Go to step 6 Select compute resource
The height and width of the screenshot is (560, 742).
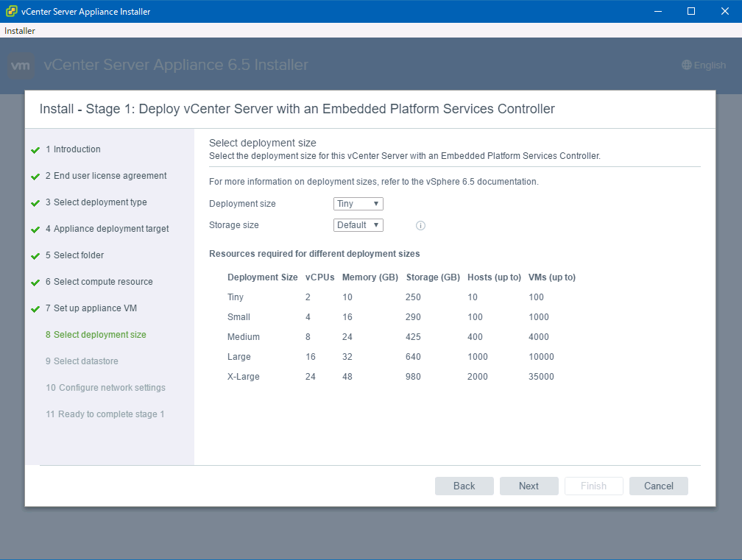(x=99, y=281)
